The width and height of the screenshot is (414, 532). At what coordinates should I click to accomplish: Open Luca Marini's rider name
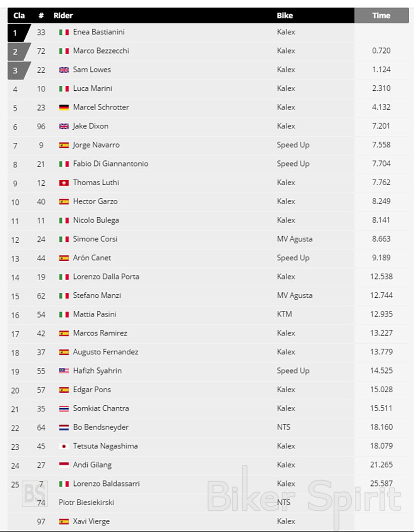click(x=92, y=89)
